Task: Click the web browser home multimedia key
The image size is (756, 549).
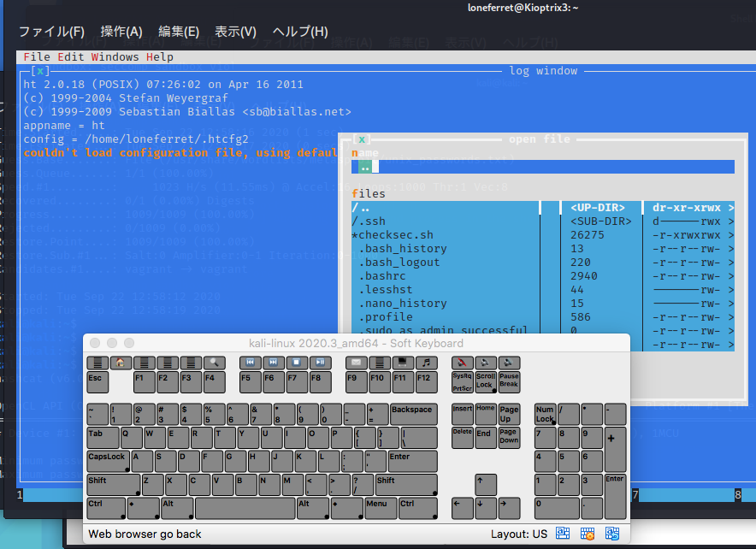Action: [121, 363]
